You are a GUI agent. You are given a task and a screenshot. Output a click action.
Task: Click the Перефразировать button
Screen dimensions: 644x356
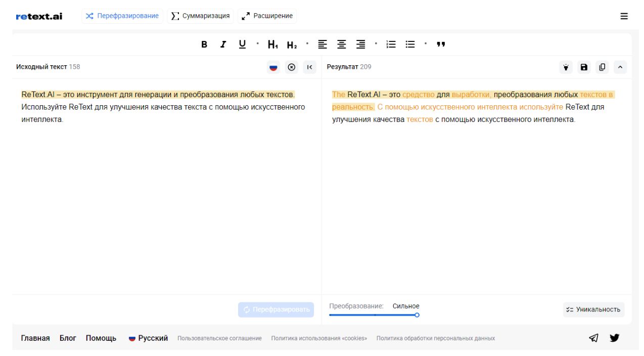[276, 310]
